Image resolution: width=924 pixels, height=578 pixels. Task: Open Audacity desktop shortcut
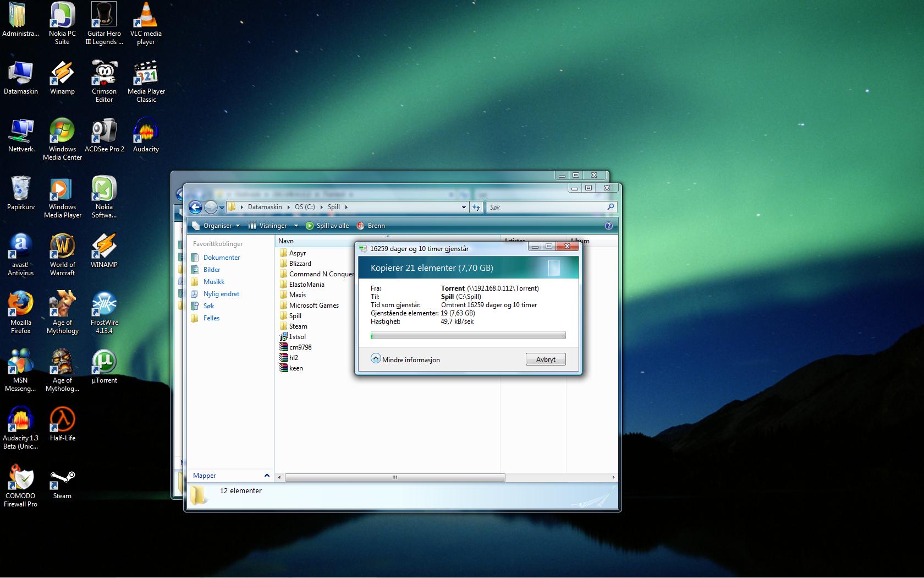click(x=146, y=135)
